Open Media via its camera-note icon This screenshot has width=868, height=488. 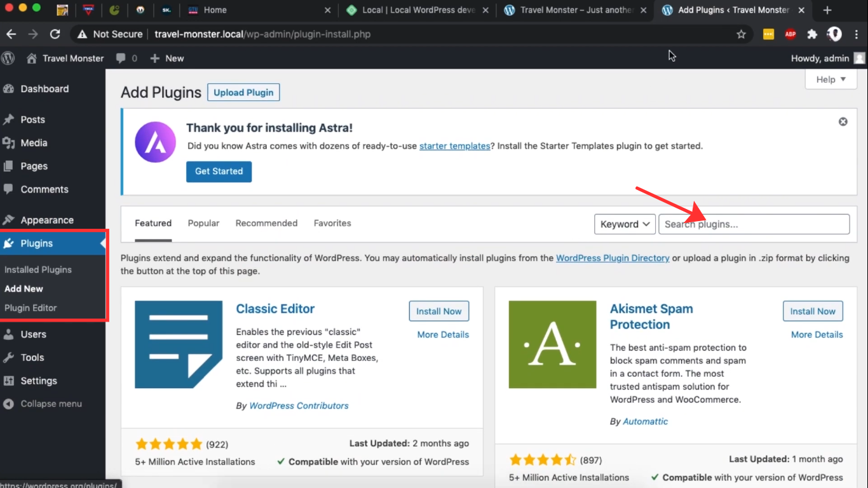tap(9, 143)
